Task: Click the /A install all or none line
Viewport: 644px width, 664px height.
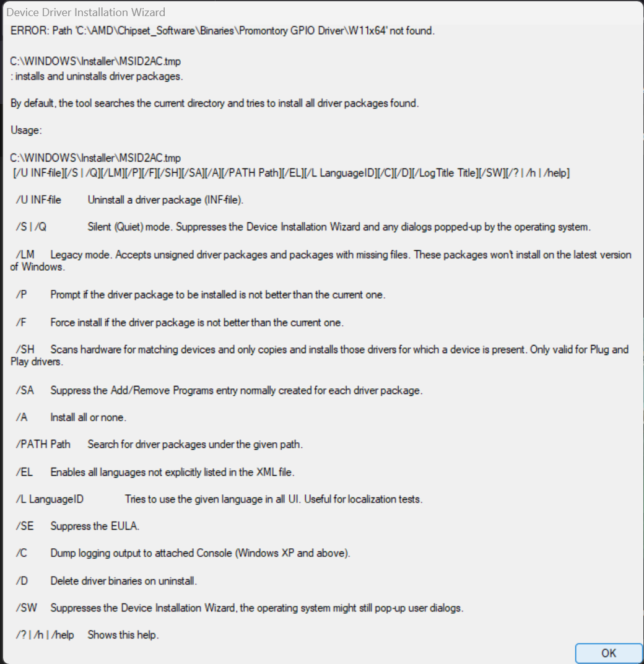Action: click(71, 417)
